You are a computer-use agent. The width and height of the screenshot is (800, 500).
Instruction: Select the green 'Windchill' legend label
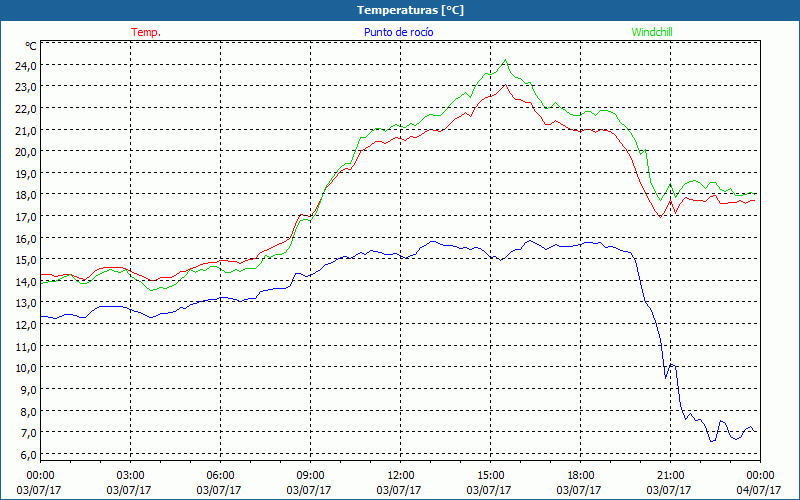pos(652,32)
